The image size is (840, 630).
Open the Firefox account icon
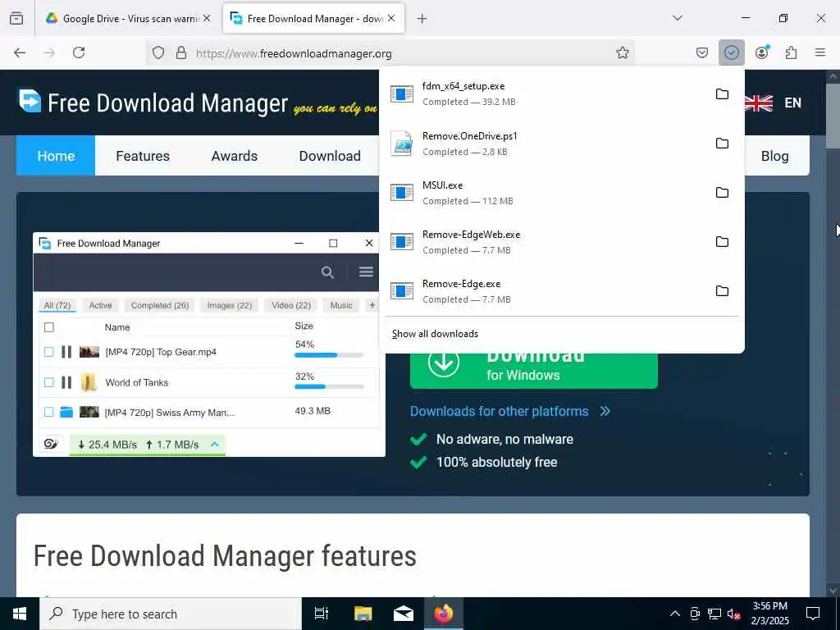(x=762, y=52)
